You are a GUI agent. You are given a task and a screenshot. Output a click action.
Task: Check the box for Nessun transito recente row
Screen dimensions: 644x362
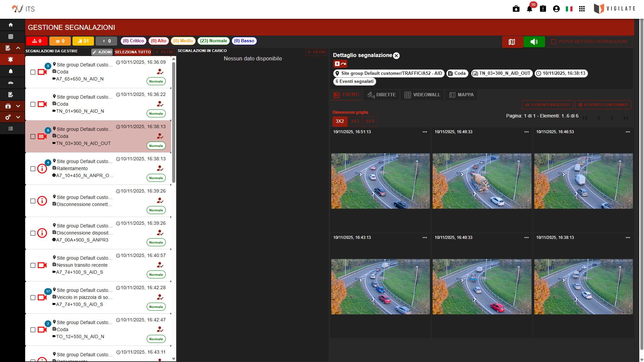pyautogui.click(x=33, y=265)
